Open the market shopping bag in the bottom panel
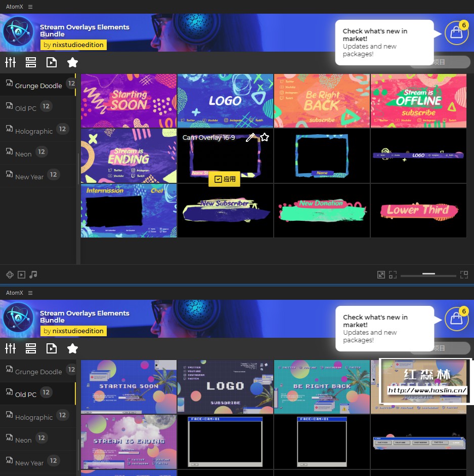The width and height of the screenshot is (474, 476). [x=456, y=319]
